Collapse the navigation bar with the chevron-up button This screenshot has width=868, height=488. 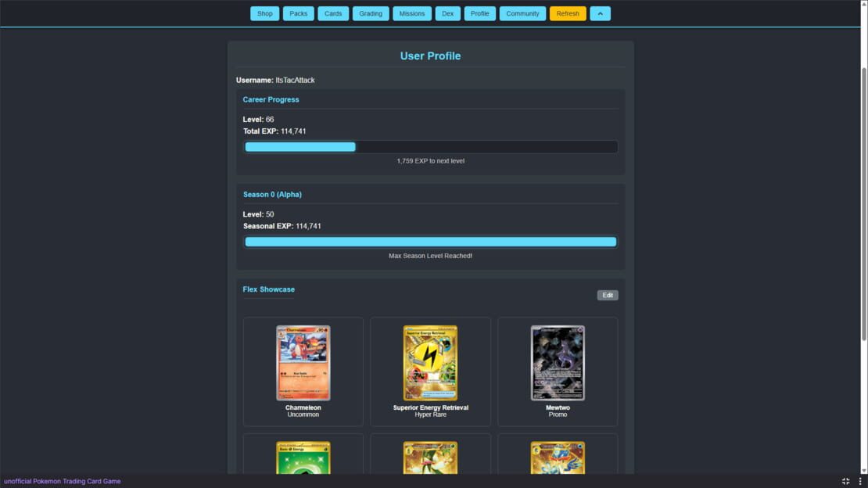click(x=600, y=13)
